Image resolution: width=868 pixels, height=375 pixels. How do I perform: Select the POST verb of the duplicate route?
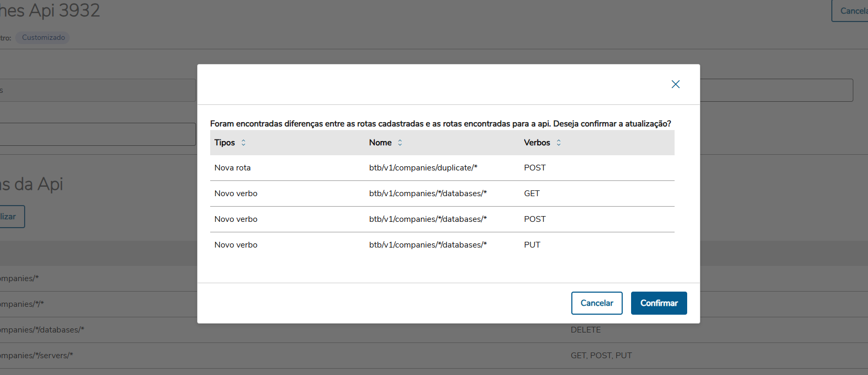coord(535,168)
